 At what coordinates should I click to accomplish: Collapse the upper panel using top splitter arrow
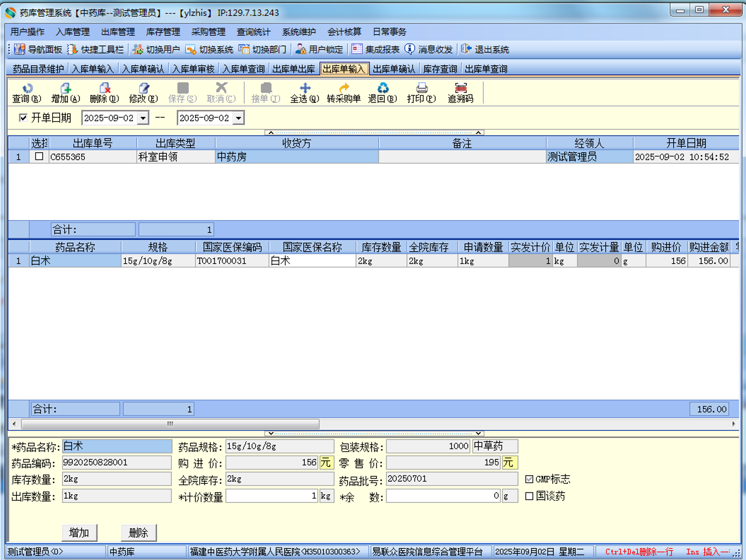click(271, 132)
